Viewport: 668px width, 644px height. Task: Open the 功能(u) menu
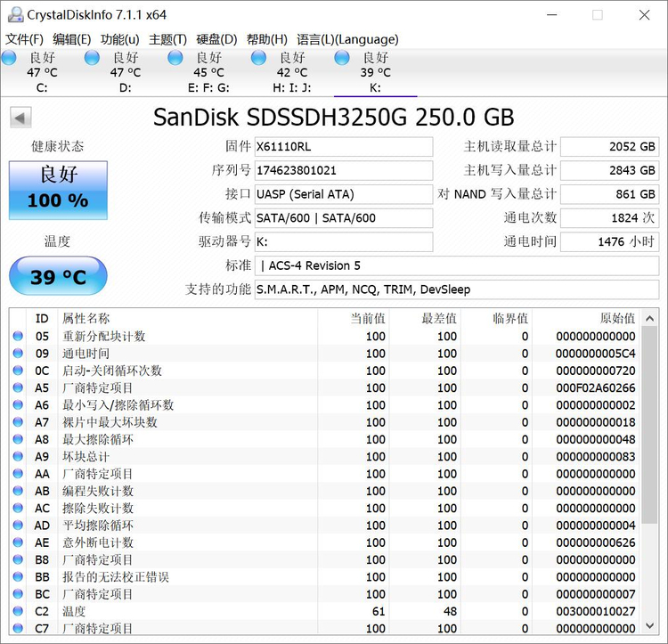[119, 39]
